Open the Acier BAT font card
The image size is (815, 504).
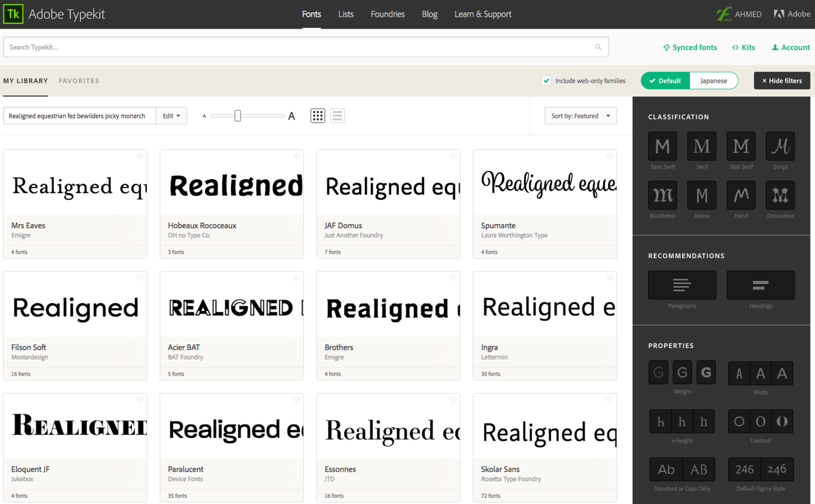(x=231, y=326)
